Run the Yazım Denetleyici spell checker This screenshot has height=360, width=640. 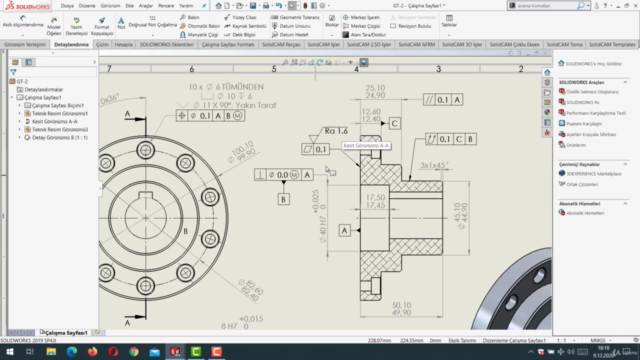76,26
